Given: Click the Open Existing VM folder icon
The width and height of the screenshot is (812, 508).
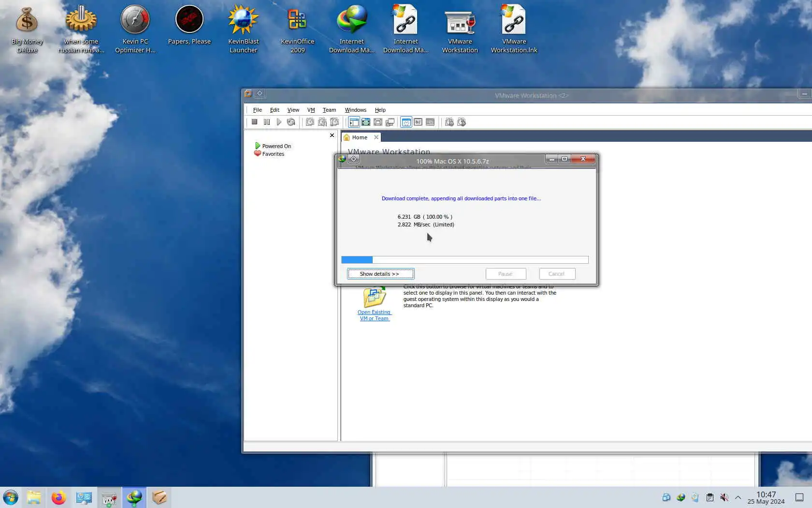Looking at the screenshot, I should [x=375, y=297].
